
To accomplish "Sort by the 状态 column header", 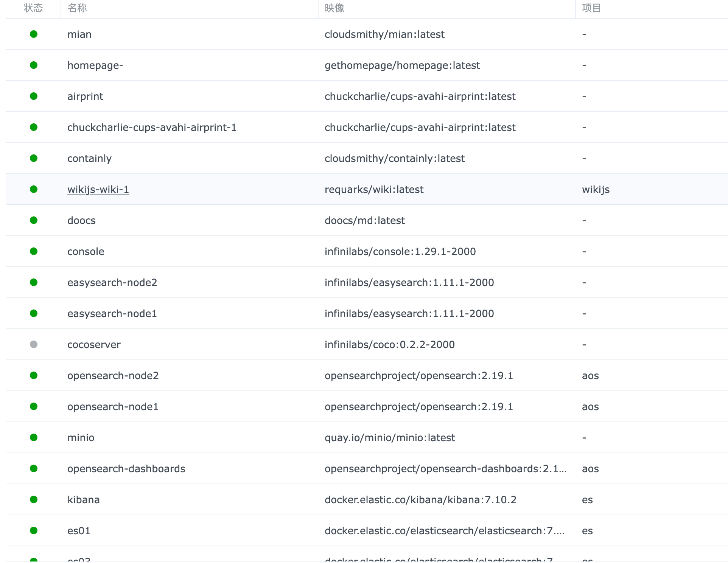I will [x=33, y=8].
